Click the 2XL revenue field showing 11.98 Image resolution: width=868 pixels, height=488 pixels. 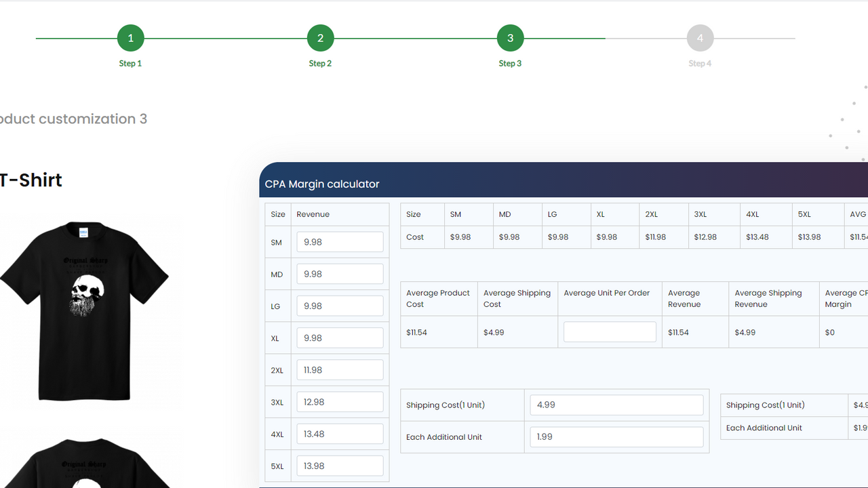[340, 369]
